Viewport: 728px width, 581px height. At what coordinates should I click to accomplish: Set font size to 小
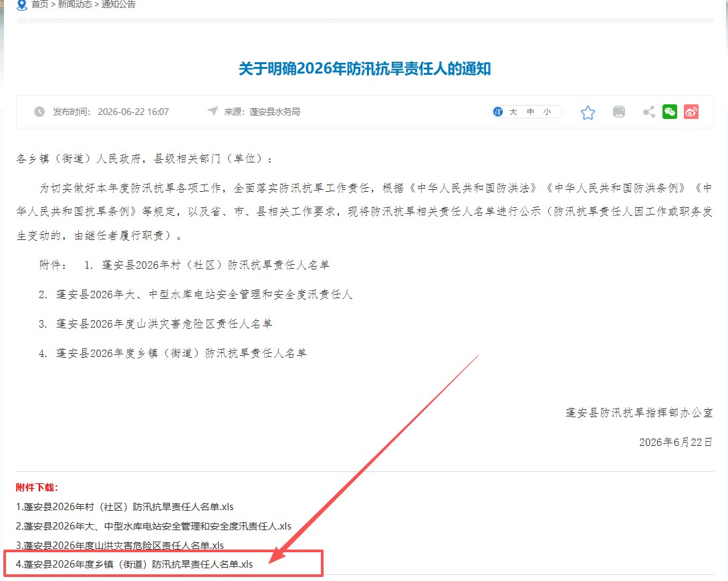pos(548,112)
